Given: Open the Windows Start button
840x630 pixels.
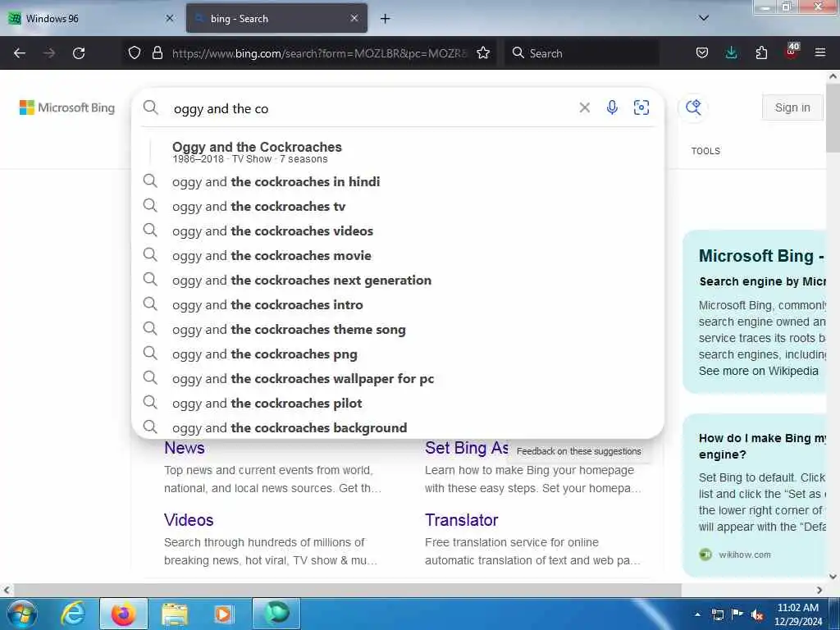Looking at the screenshot, I should (x=22, y=614).
